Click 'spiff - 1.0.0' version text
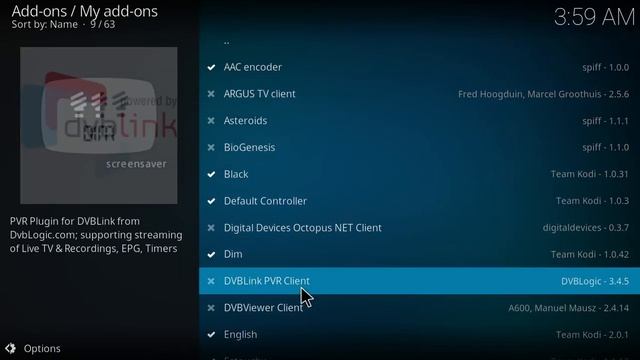The height and width of the screenshot is (360, 640). [605, 67]
